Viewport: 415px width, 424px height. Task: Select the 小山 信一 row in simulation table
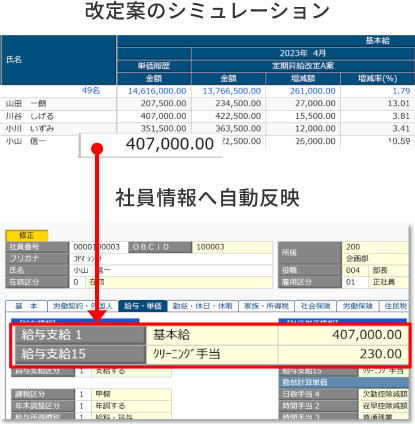point(26,141)
